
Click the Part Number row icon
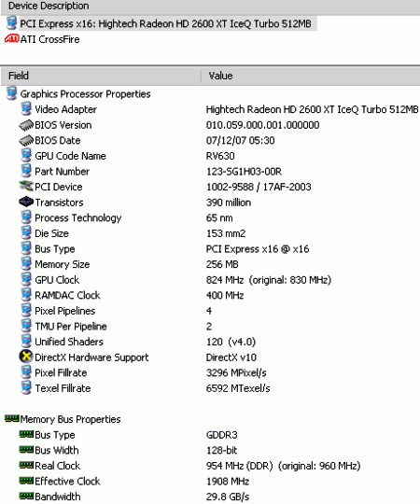(x=26, y=171)
